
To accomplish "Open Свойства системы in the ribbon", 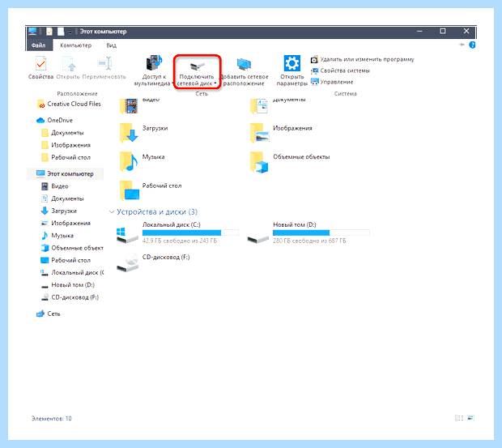I will pos(340,70).
